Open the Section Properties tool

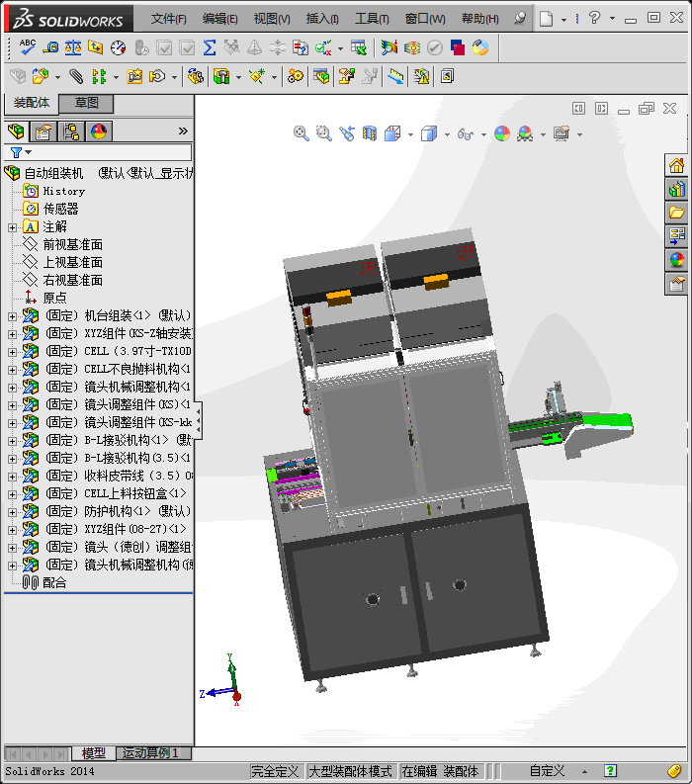click(x=96, y=47)
